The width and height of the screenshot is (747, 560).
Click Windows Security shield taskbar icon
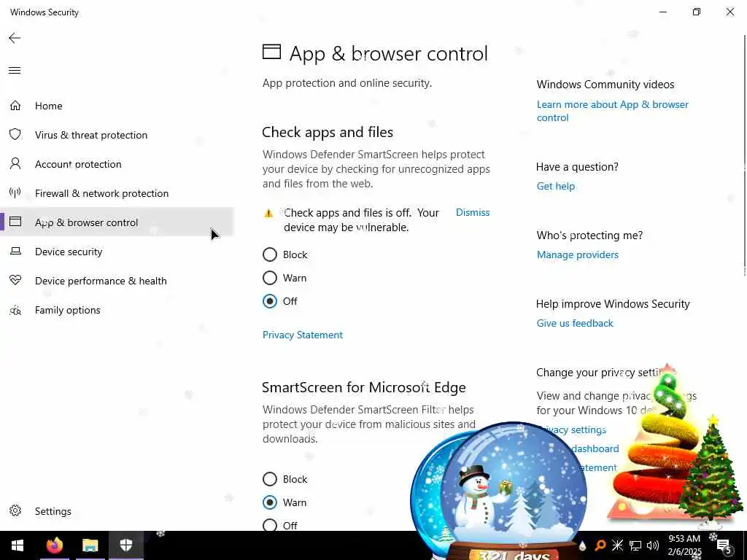click(x=125, y=545)
